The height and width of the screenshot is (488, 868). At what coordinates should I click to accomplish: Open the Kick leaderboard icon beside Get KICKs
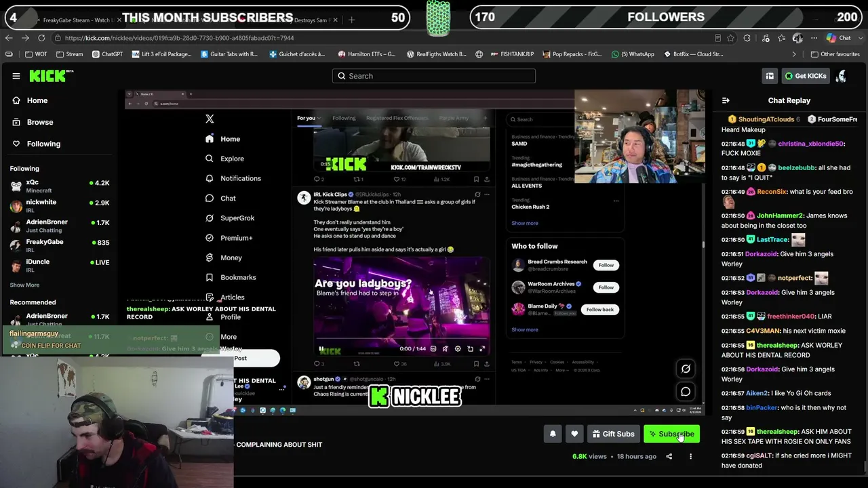tap(770, 76)
